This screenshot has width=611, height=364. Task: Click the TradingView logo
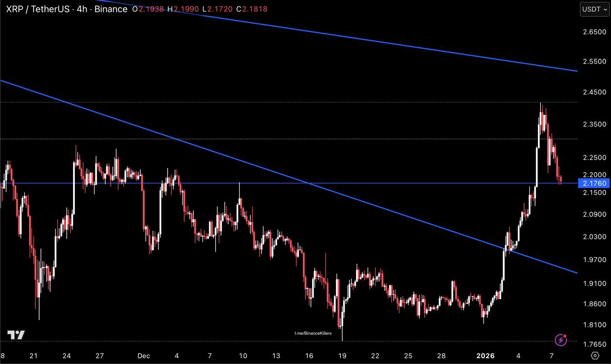pos(16,335)
